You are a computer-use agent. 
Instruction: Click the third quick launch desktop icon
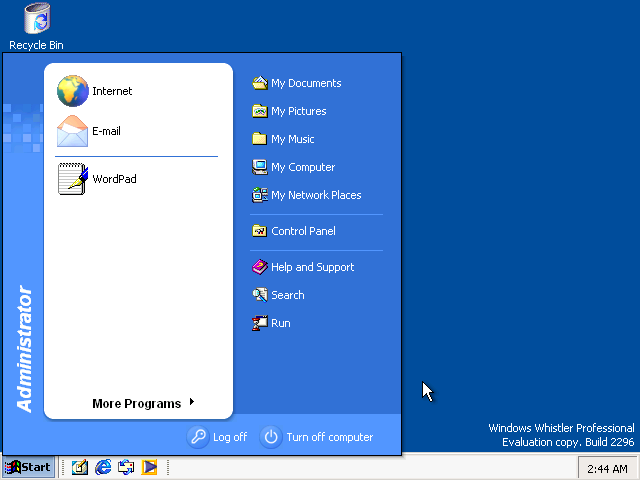[x=126, y=467]
